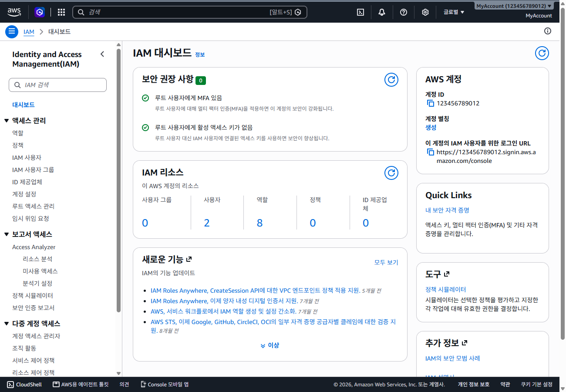
Task: Open the notifications bell icon
Action: click(382, 12)
